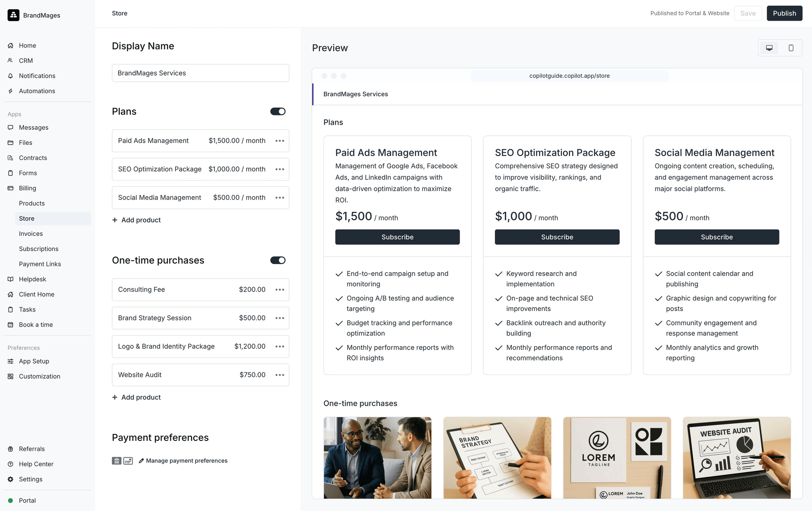Disable the One-time purchases toggle
Image resolution: width=812 pixels, height=511 pixels.
point(278,260)
